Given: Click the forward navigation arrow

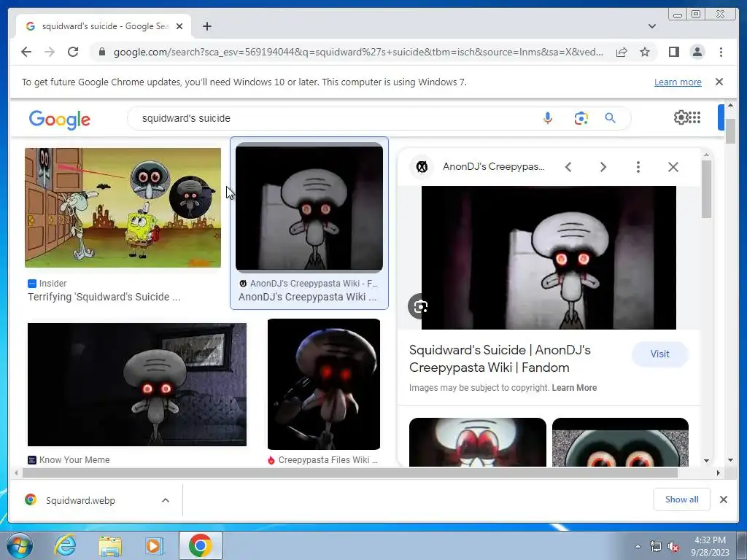Looking at the screenshot, I should [50, 52].
